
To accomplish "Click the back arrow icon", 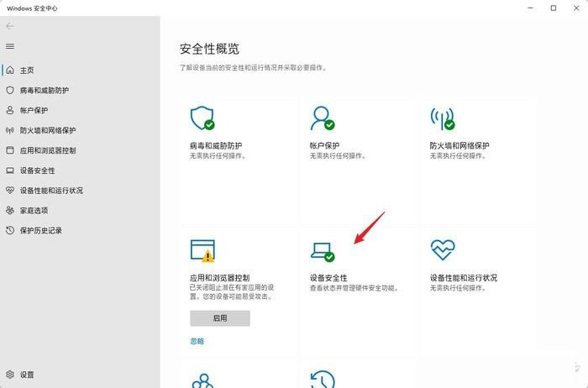I will [x=10, y=26].
